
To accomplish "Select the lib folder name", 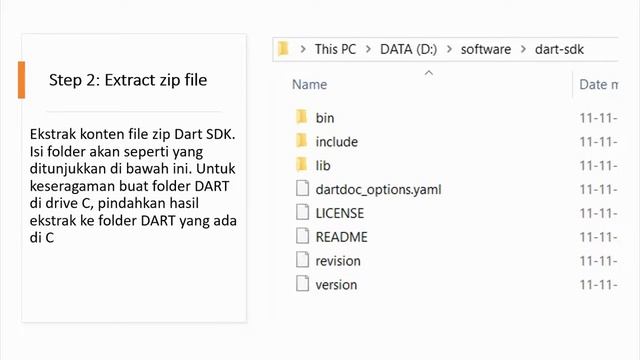I will point(323,166).
